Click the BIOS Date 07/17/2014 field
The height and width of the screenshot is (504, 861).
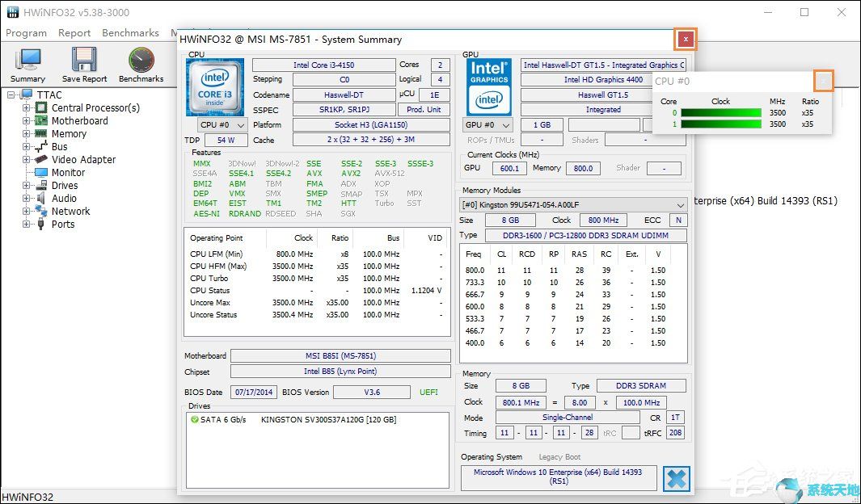[254, 392]
